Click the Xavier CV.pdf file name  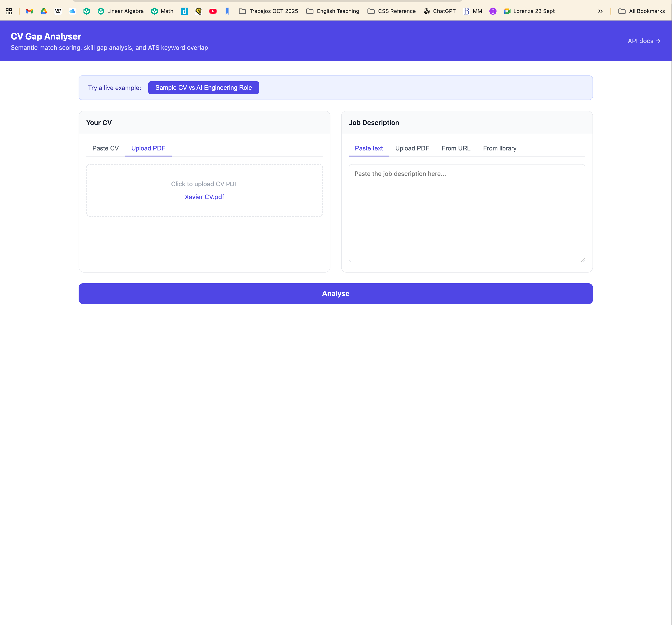click(204, 197)
